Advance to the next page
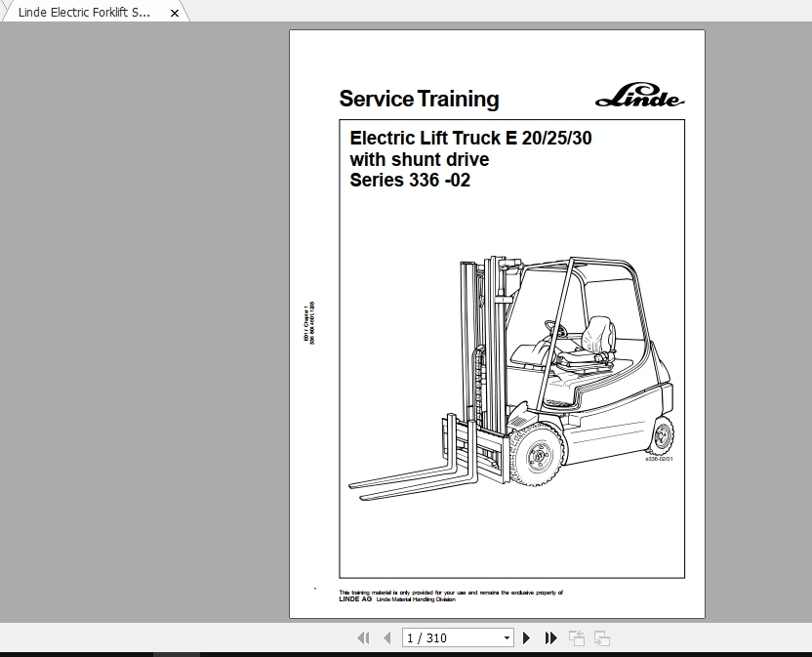Viewport: 812px width, 657px height. (526, 636)
